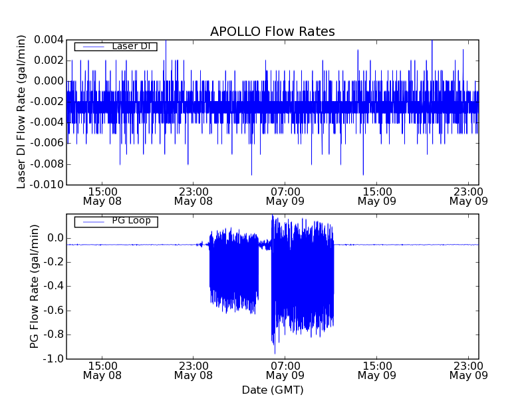Click the -0.006 tick on the top plot
The width and height of the screenshot is (532, 399).
coord(47,143)
